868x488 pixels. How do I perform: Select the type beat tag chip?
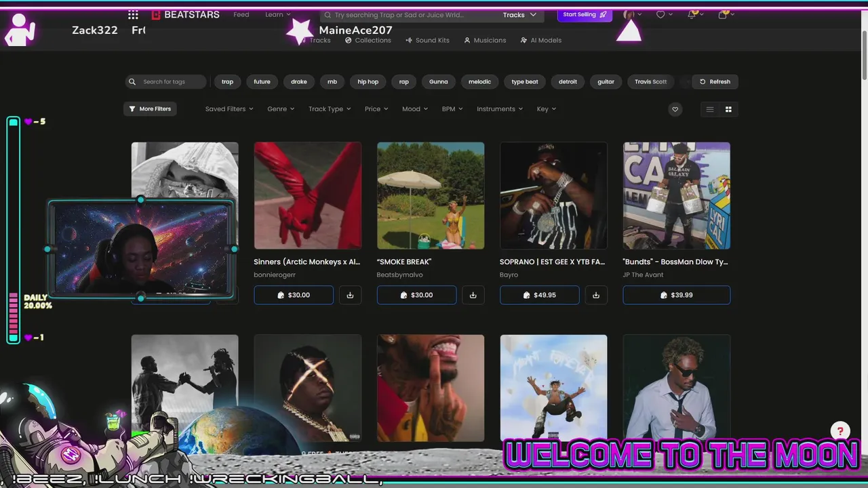coord(525,82)
